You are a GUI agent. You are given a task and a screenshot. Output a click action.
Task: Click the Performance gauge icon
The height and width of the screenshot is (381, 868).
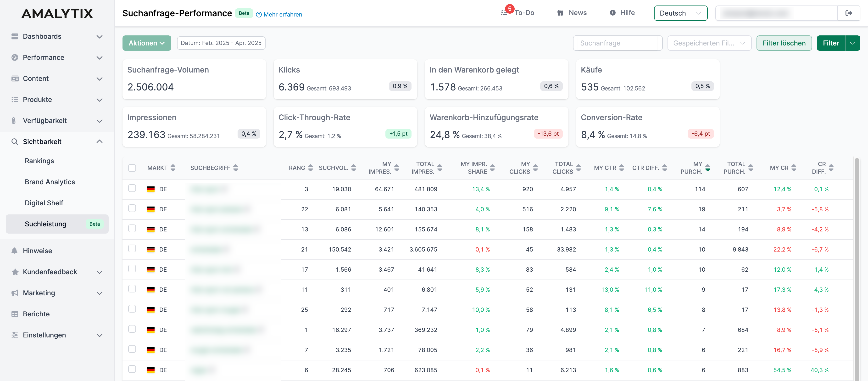[15, 57]
